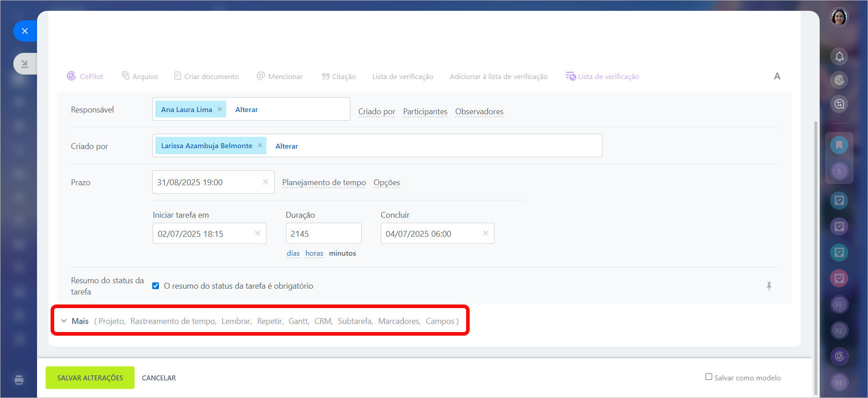Click the Observadores link
Screen dimensions: 868x398
pos(479,112)
